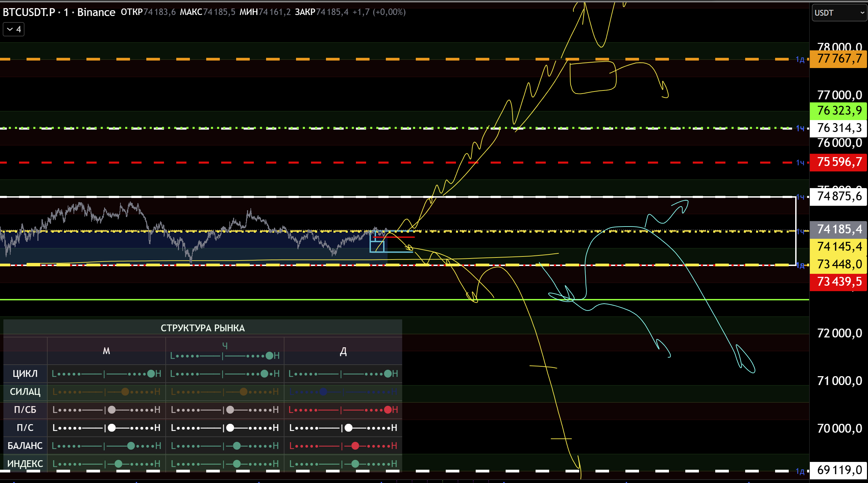Select the gray 74 185,4 current price label
The width and height of the screenshot is (868, 483).
(838, 229)
